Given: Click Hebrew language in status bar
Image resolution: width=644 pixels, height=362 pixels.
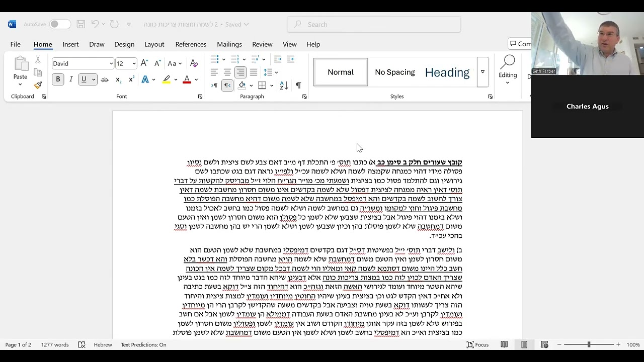Looking at the screenshot, I should (x=103, y=344).
